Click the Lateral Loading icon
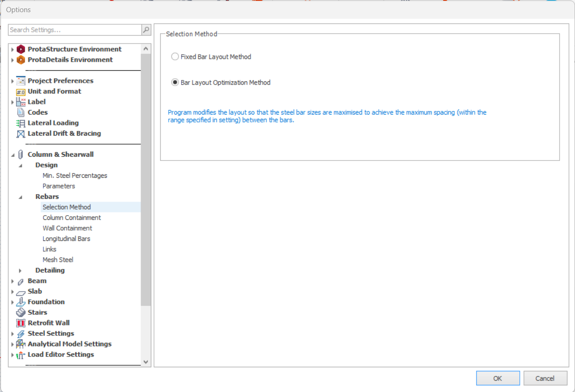575x392 pixels. tap(21, 123)
